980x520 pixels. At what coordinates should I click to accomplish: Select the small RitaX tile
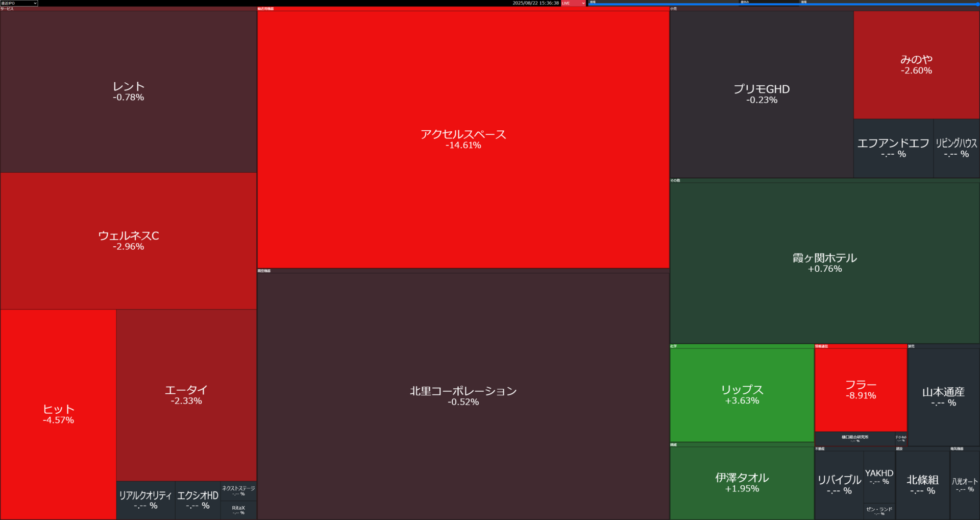(238, 510)
